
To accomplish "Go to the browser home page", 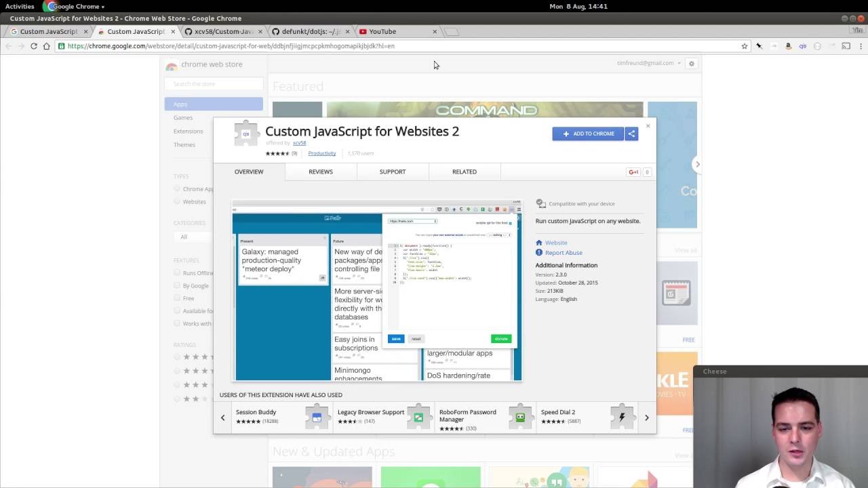I will tap(46, 46).
